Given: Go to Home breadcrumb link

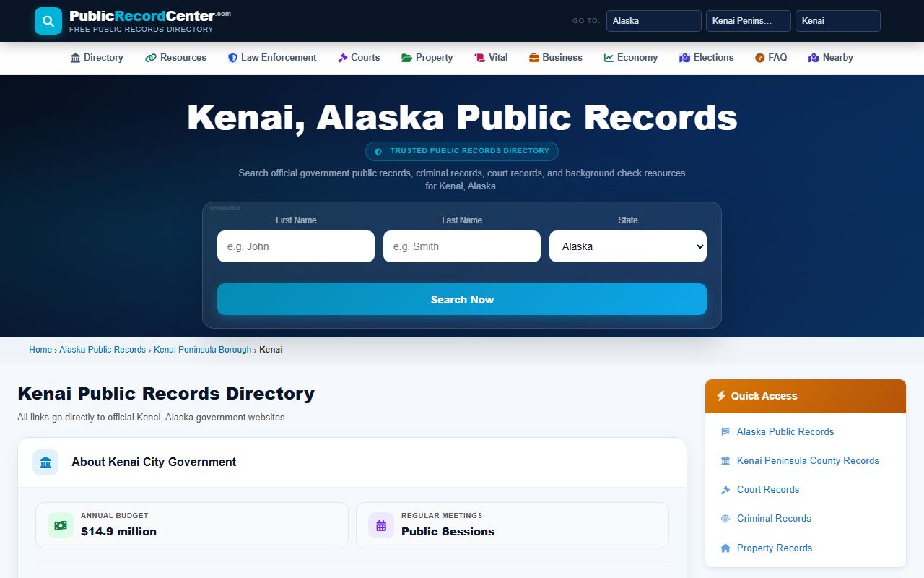Looking at the screenshot, I should [40, 350].
